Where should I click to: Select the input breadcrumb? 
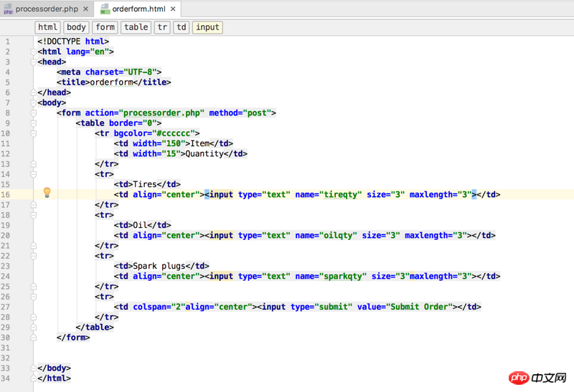207,27
